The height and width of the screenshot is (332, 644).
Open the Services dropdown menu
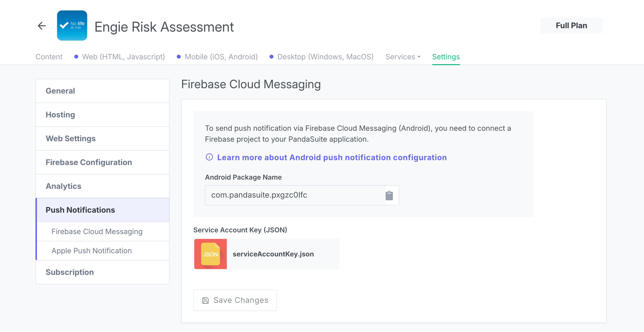coord(403,57)
